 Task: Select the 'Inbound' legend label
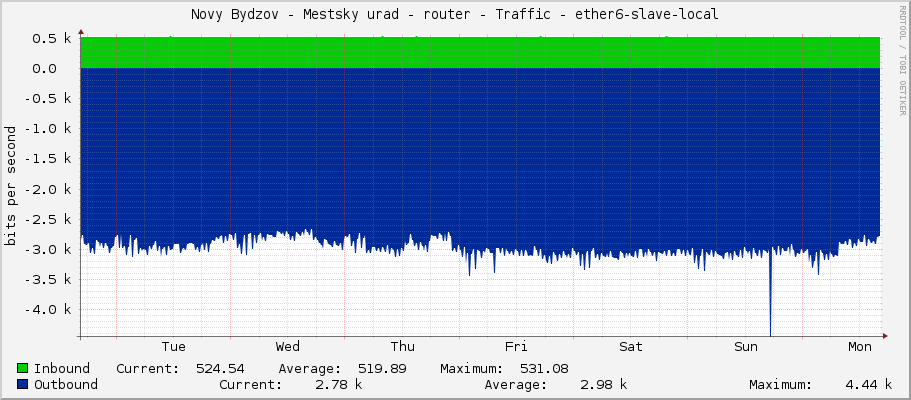click(x=62, y=369)
